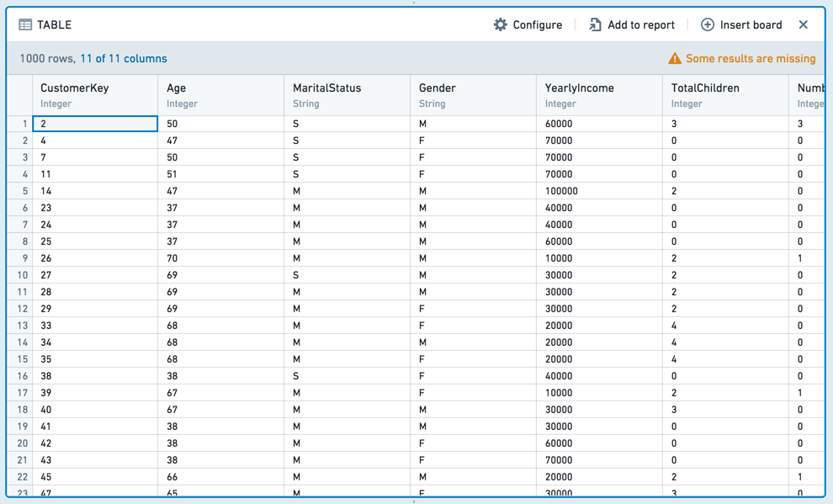Click 'Some results are missing' warning text
The image size is (833, 504).
pyautogui.click(x=751, y=58)
